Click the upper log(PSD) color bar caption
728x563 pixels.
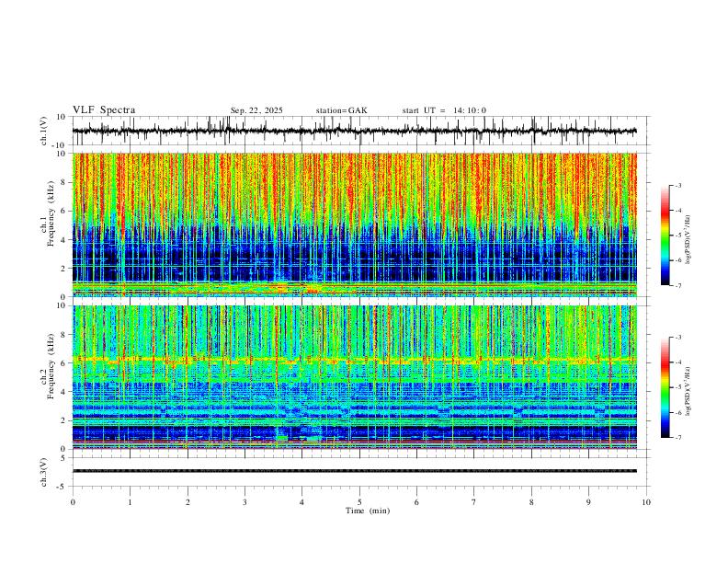(x=688, y=239)
